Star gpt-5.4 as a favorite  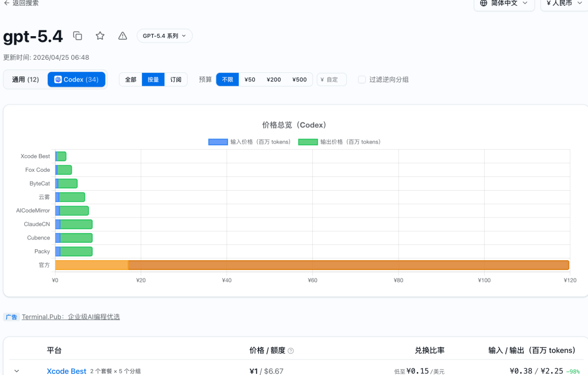(100, 36)
